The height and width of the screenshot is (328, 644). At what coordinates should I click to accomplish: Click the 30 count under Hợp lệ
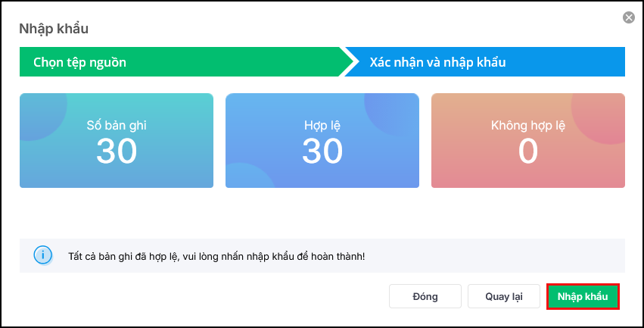tap(322, 152)
